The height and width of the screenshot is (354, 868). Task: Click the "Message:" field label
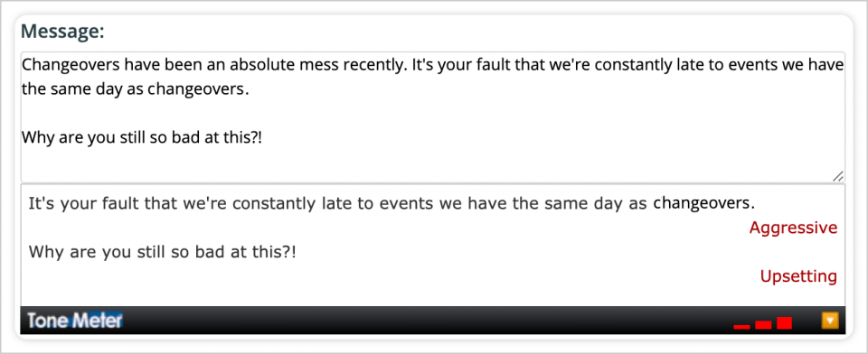pyautogui.click(x=62, y=32)
